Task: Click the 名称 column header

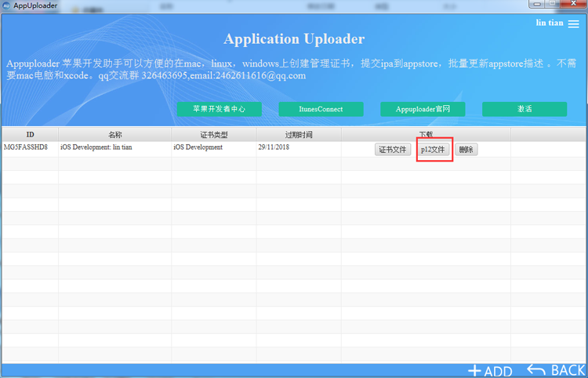Action: [114, 135]
